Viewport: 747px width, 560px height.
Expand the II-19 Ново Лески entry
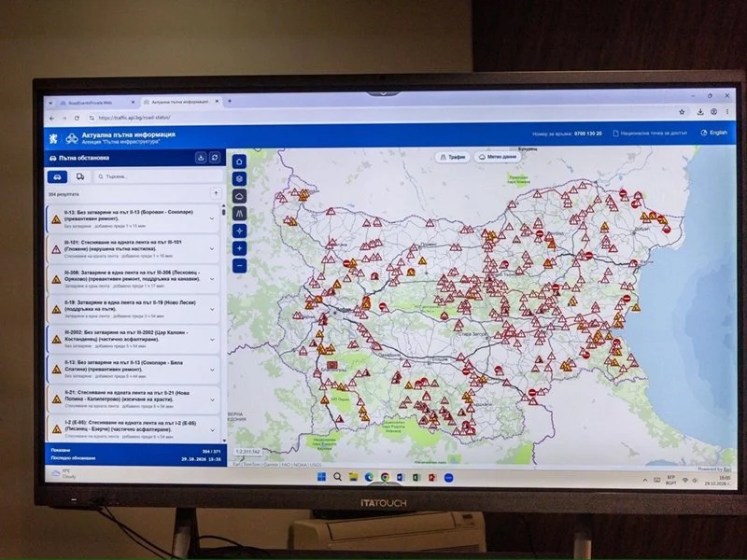(212, 309)
